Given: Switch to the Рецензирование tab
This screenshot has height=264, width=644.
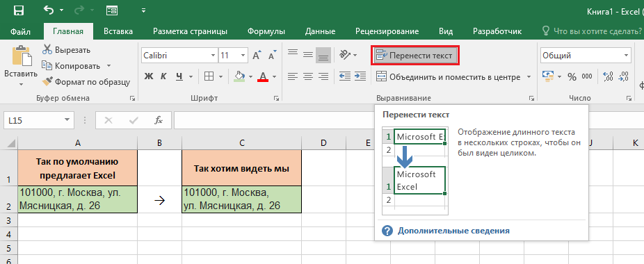Looking at the screenshot, I should (387, 31).
